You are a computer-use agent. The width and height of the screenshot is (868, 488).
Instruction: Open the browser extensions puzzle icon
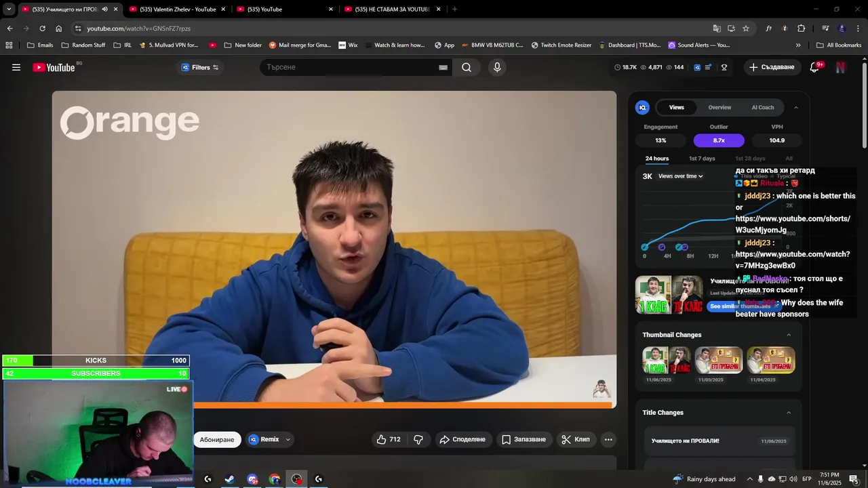pyautogui.click(x=802, y=28)
